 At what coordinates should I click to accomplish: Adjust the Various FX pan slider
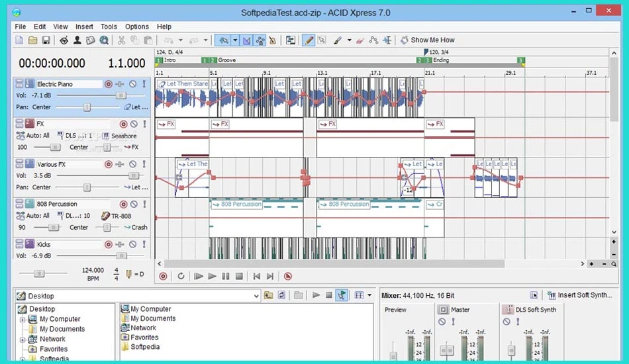(x=87, y=187)
